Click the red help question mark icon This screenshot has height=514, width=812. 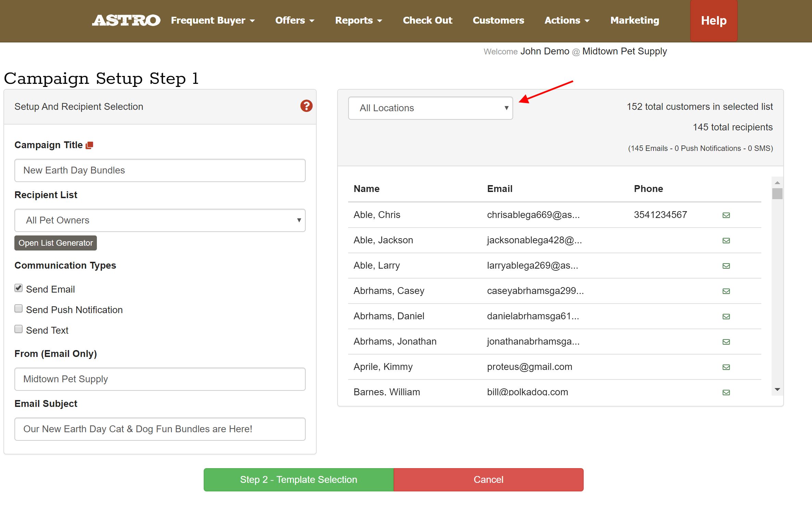pyautogui.click(x=306, y=106)
